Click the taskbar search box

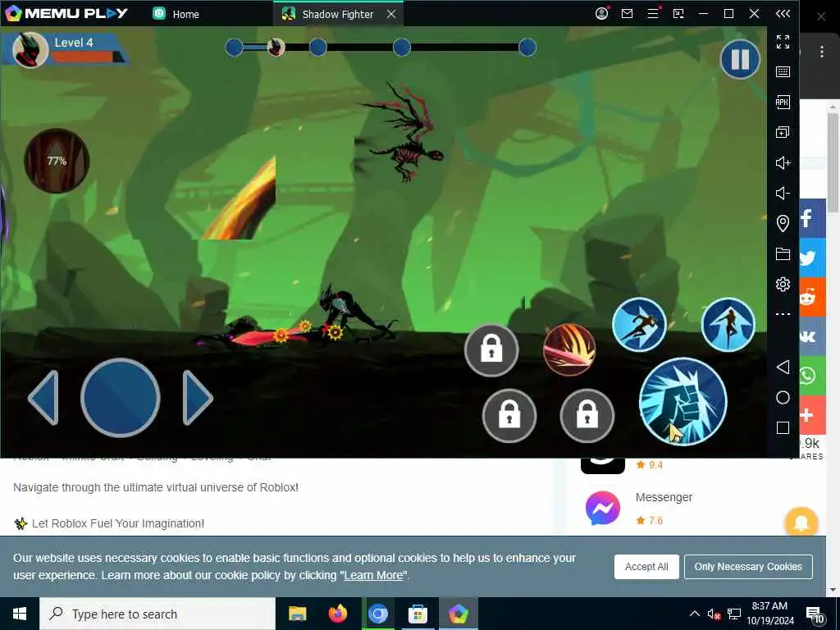157,614
